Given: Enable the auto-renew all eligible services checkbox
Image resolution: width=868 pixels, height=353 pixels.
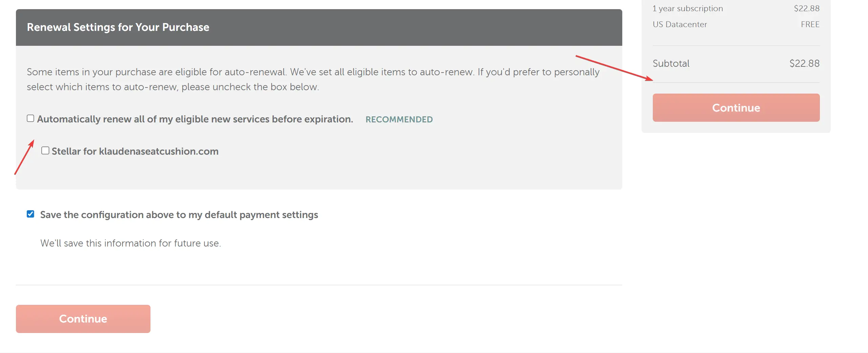Looking at the screenshot, I should tap(31, 118).
